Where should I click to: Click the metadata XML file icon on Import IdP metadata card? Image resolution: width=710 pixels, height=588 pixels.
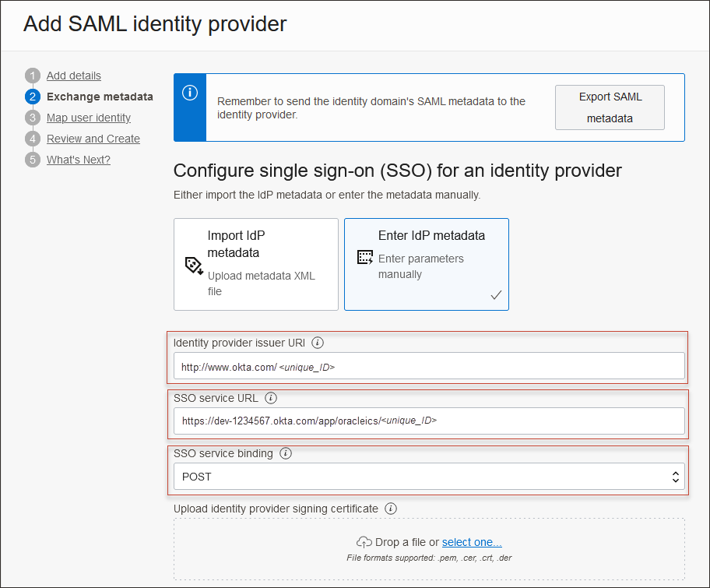[194, 265]
